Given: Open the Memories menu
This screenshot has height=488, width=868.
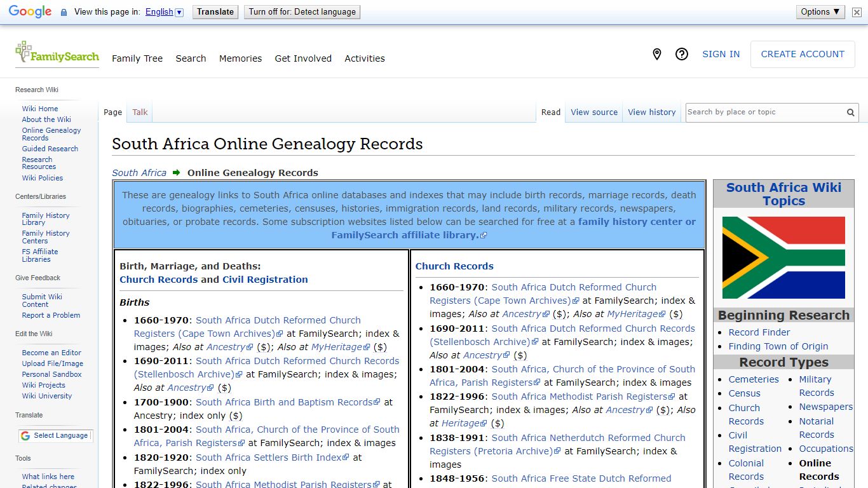Looking at the screenshot, I should click(x=240, y=58).
